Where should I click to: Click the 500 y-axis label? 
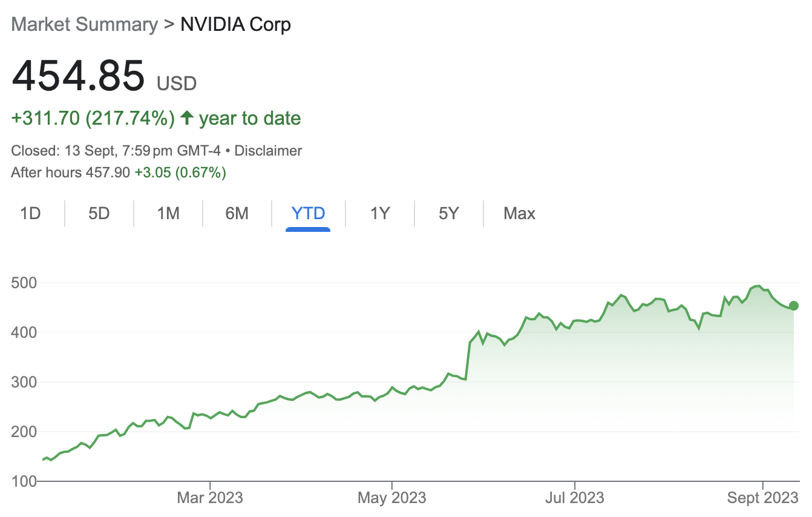click(x=24, y=283)
